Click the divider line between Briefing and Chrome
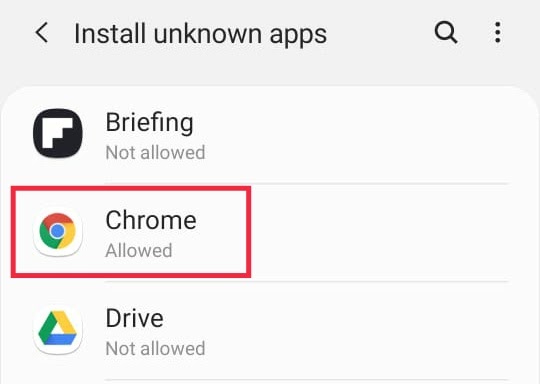This screenshot has width=540, height=384. [379, 184]
